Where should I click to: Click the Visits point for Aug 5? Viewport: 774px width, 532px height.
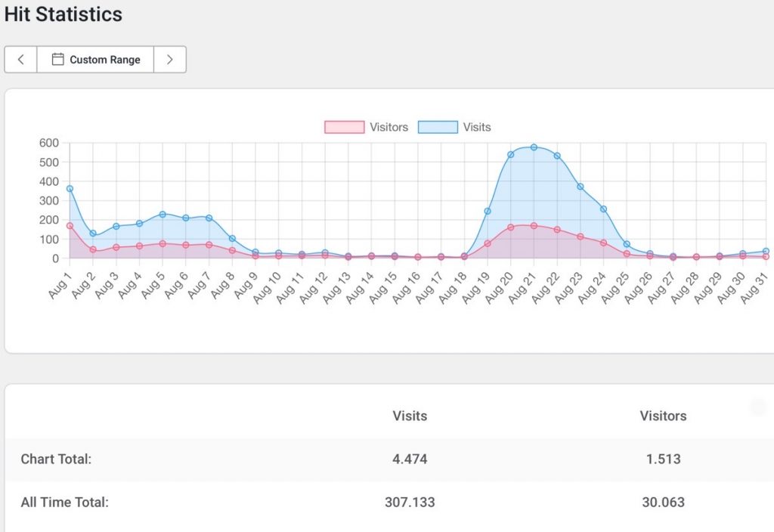[x=163, y=215]
